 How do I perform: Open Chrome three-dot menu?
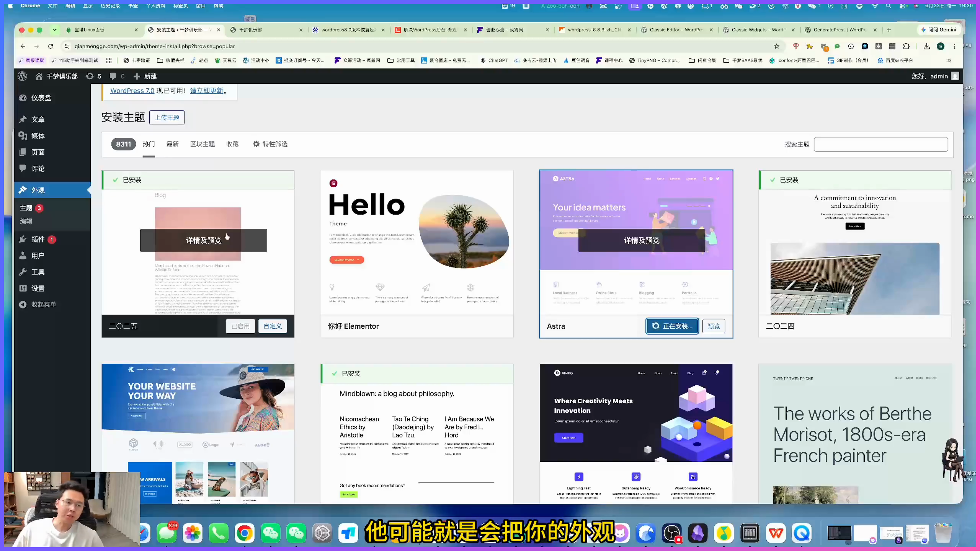click(954, 46)
